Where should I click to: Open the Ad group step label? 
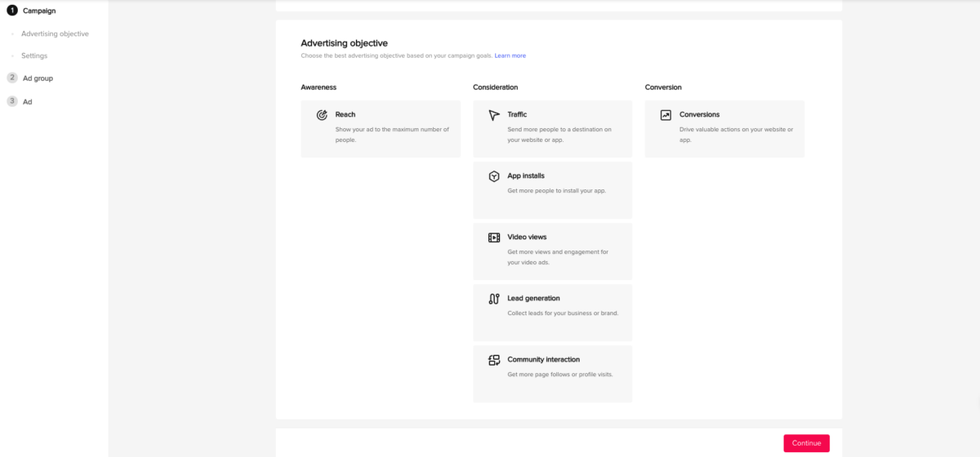click(38, 78)
